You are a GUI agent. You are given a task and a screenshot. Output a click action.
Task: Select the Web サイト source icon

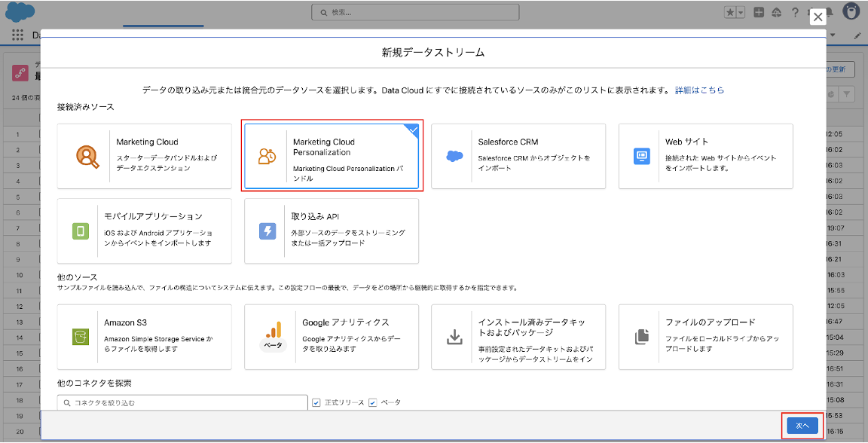point(642,156)
